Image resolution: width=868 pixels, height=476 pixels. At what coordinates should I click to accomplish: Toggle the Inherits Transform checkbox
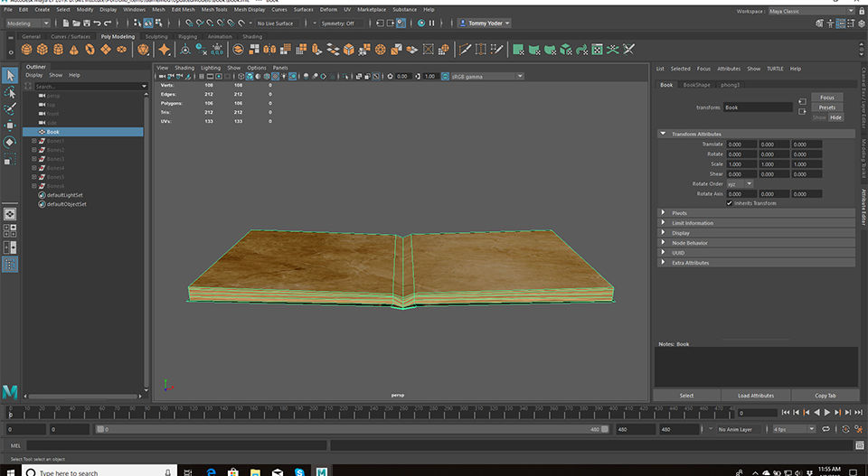tap(730, 203)
